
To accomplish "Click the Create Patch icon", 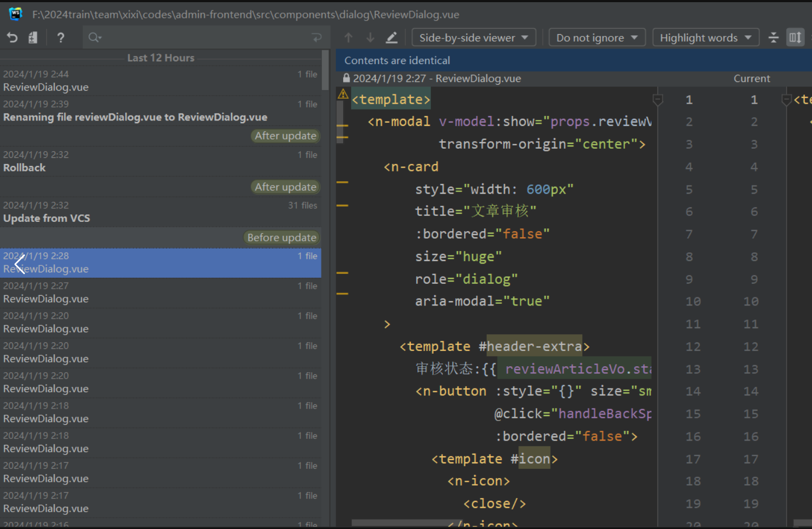I will (33, 37).
